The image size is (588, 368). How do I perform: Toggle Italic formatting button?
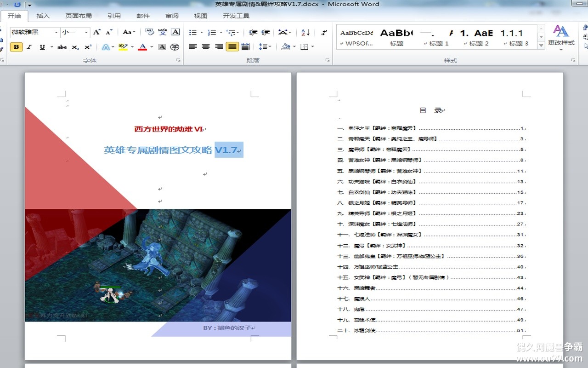coord(29,47)
